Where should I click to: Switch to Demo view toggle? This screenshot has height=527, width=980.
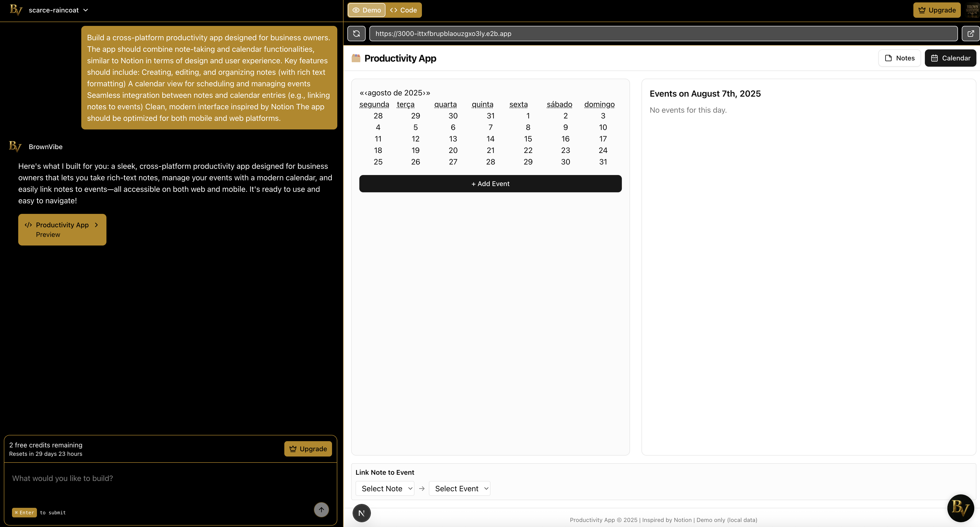(x=366, y=10)
